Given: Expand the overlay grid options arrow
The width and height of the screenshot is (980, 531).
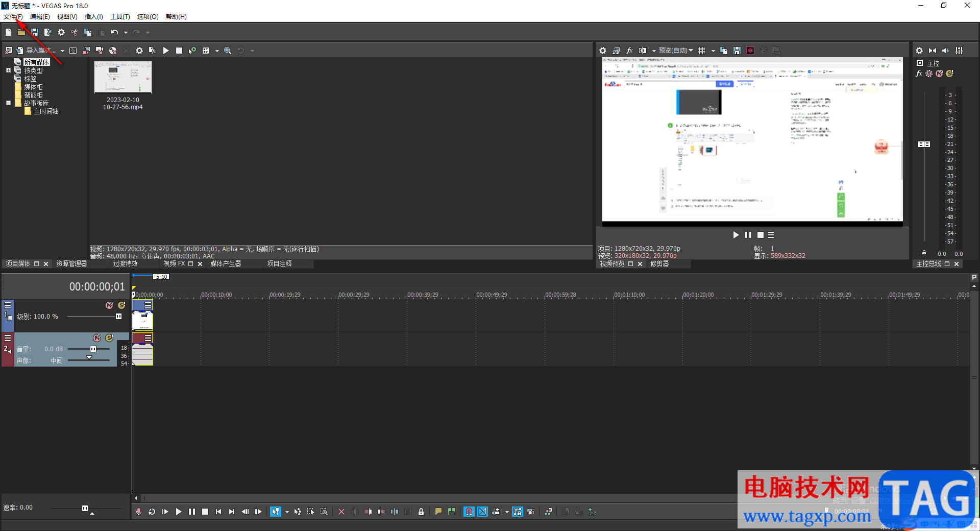Looking at the screenshot, I should tap(713, 51).
